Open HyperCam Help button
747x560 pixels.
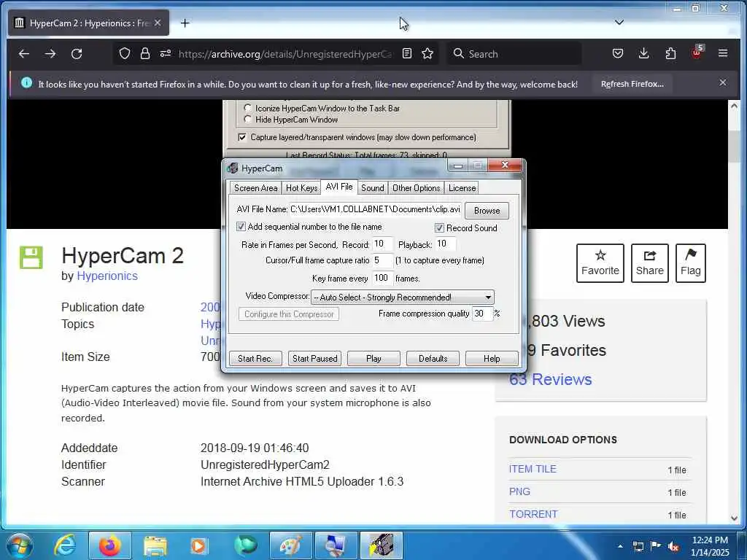point(492,358)
